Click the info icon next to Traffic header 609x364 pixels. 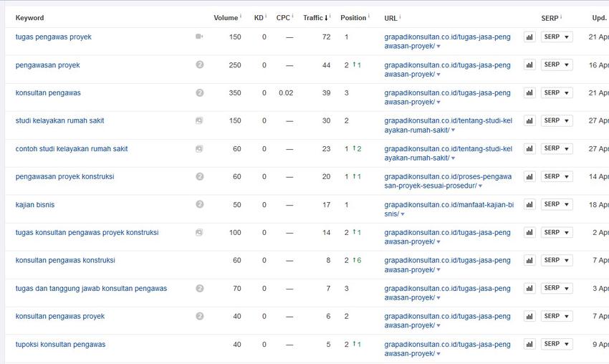point(330,16)
